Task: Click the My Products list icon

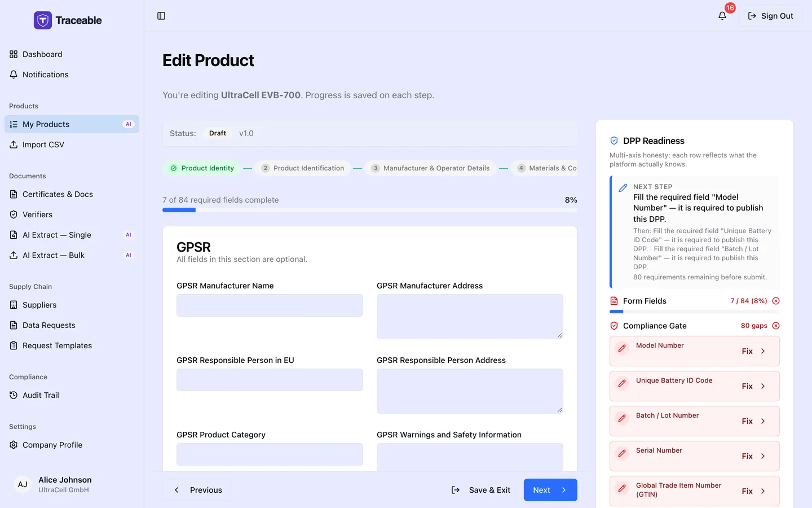Action: click(14, 124)
